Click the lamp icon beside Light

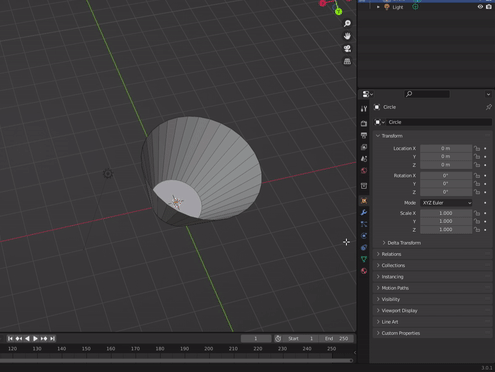(387, 7)
